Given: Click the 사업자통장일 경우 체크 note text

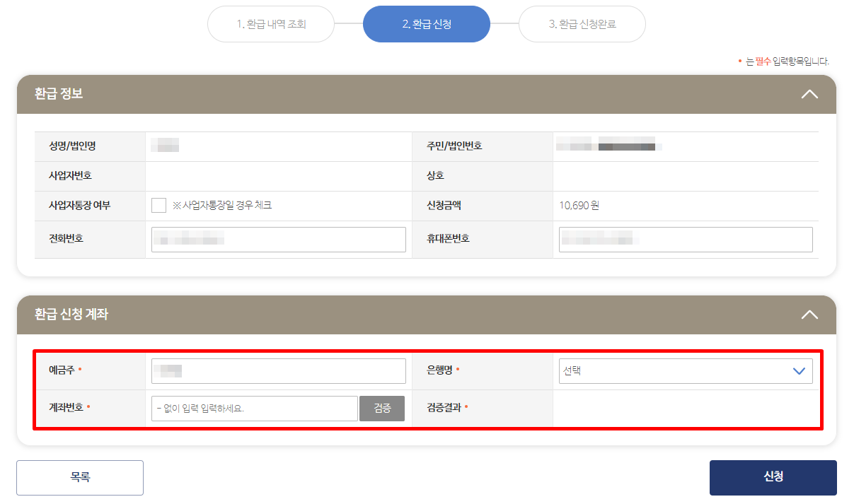Looking at the screenshot, I should (x=222, y=206).
